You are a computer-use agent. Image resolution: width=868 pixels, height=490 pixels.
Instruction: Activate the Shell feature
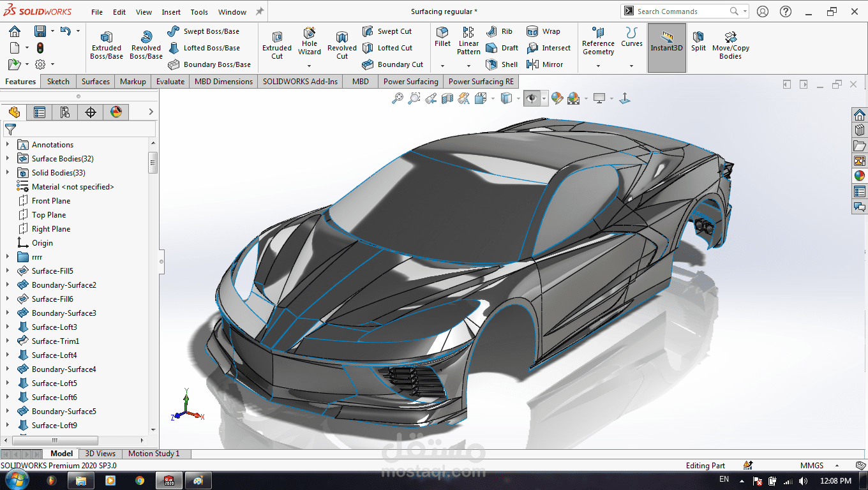pos(502,64)
